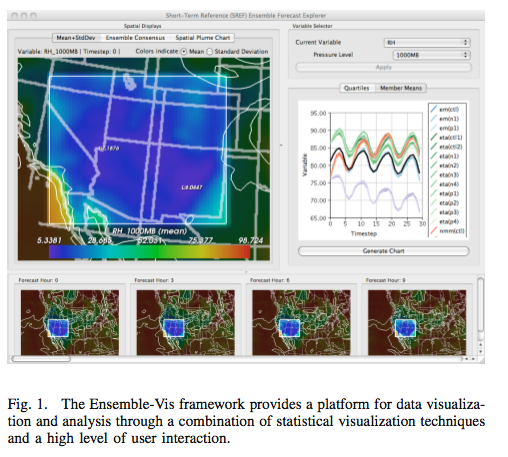Click the vertical scrollbar down arrow
This screenshot has height=457, width=508.
click(480, 352)
